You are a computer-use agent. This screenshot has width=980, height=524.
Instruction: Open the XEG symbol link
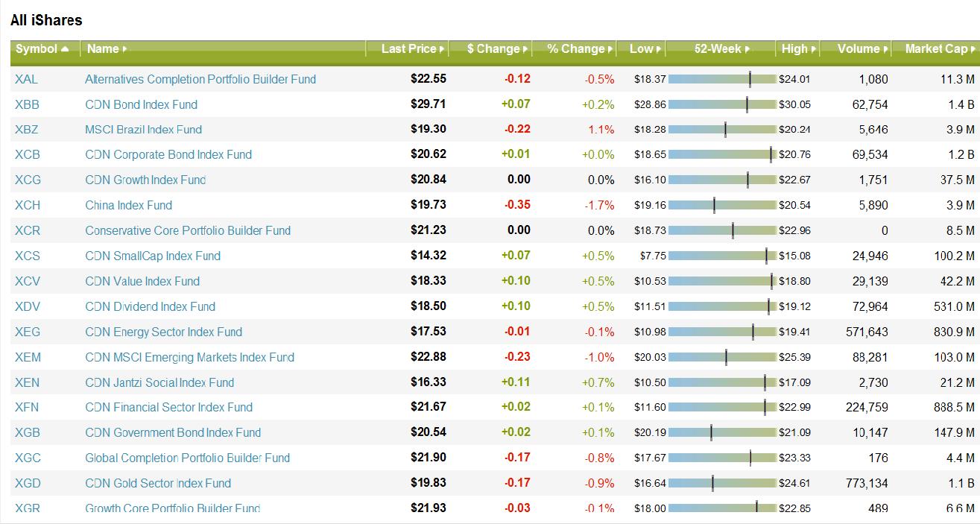[28, 332]
